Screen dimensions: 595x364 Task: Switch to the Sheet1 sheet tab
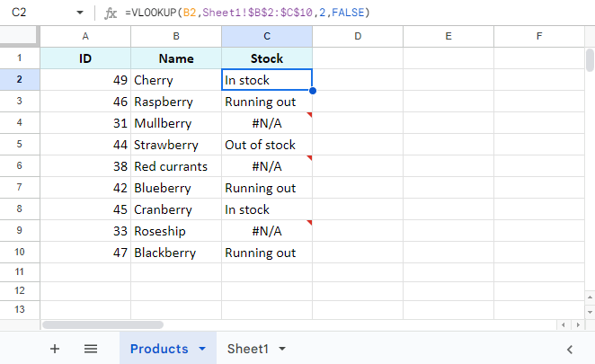(x=248, y=349)
